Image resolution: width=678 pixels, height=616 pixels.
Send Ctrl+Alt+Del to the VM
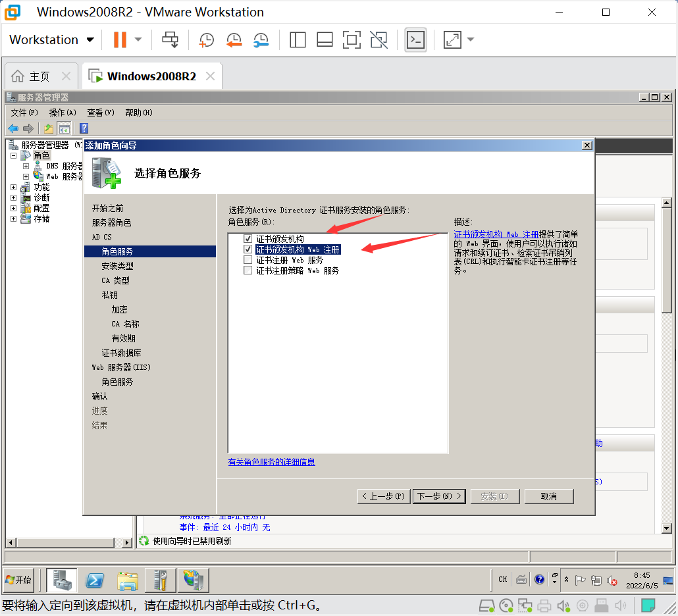[x=170, y=39]
